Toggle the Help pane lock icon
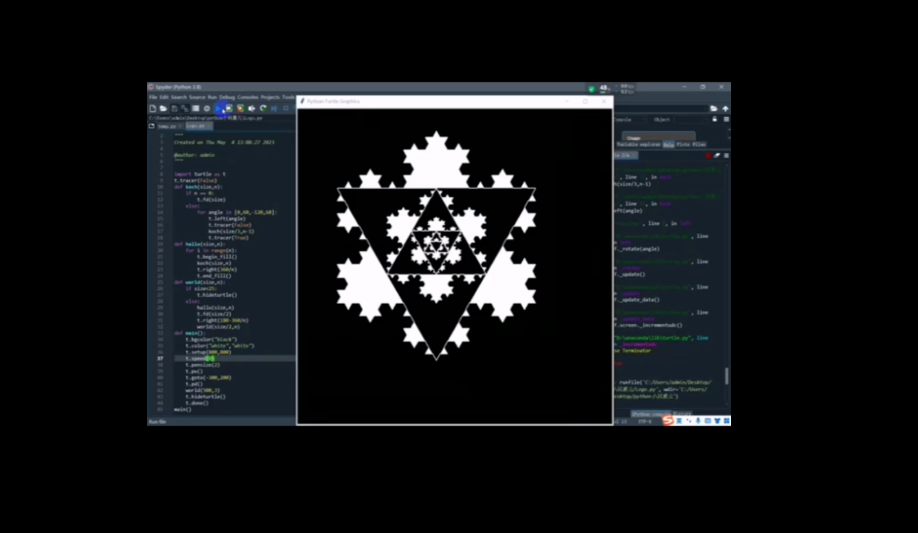The width and height of the screenshot is (918, 533). coord(716,119)
